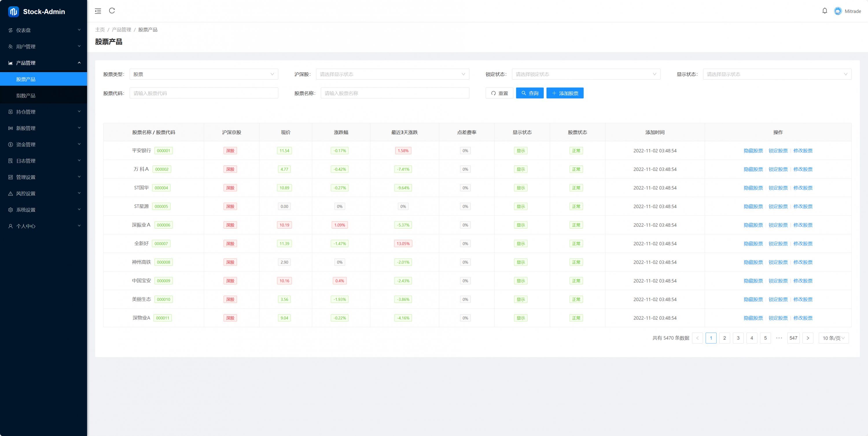
Task: Open notifications via the bell icon
Action: 825,11
